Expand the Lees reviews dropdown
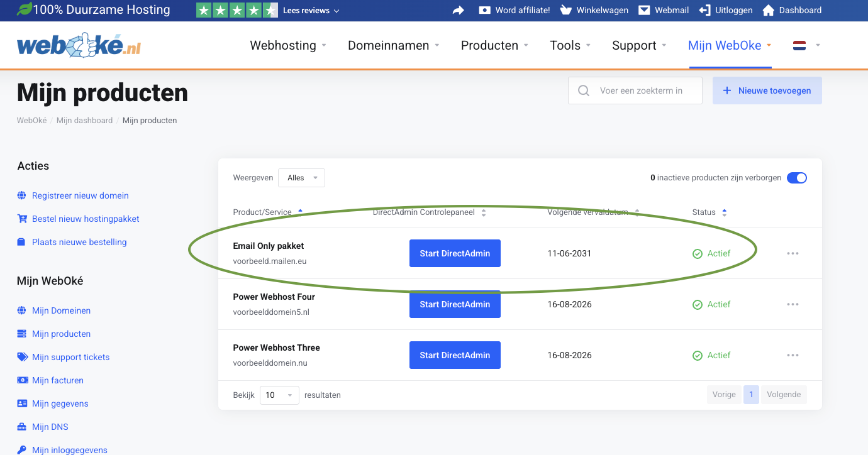 (311, 11)
